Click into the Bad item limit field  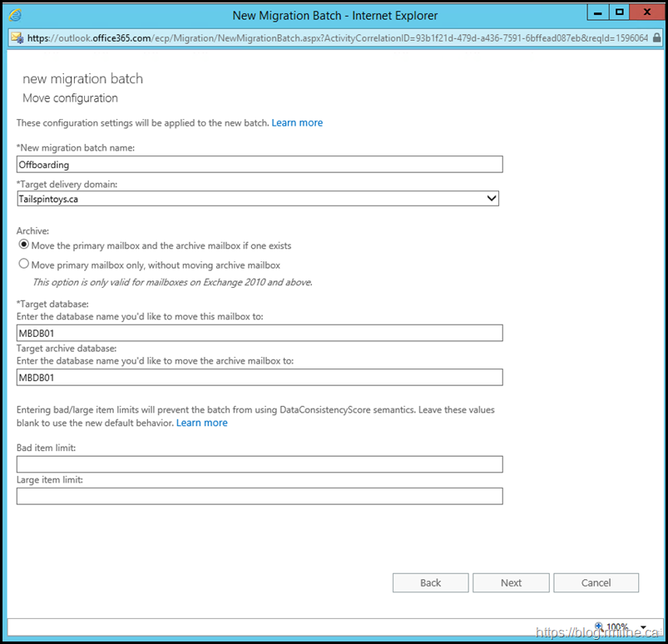260,464
